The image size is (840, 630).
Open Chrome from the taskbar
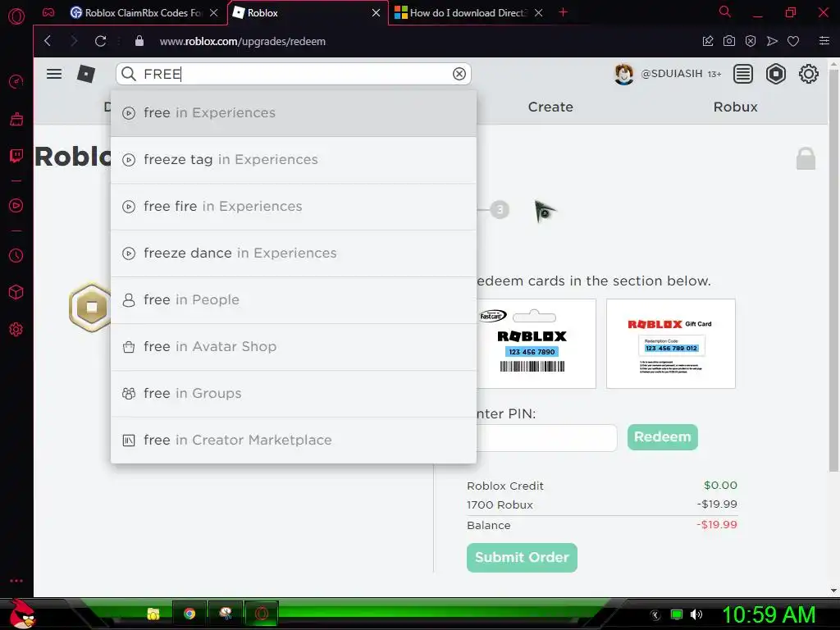[189, 614]
